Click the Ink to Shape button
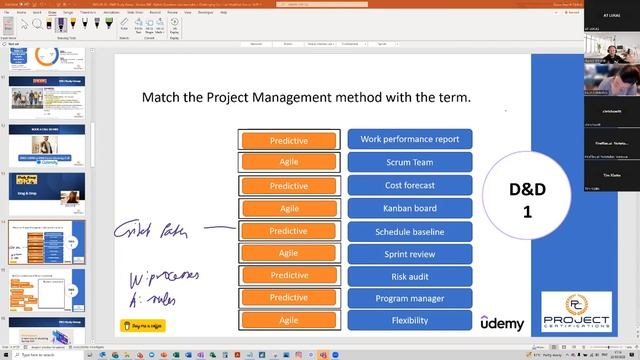Viewport: 640px width, 360px height. pyautogui.click(x=149, y=26)
